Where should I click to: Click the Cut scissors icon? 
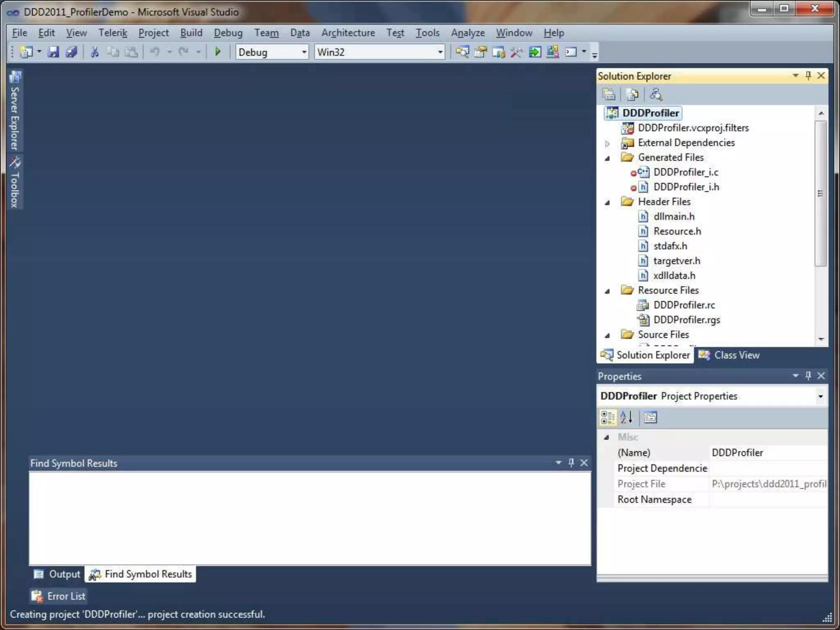94,52
